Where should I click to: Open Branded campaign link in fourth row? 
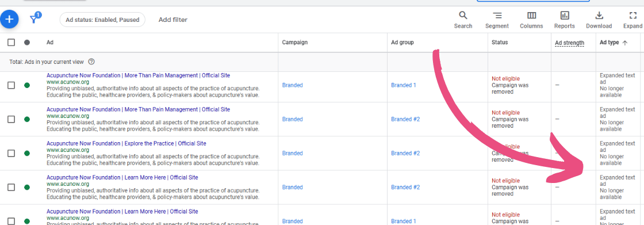292,187
